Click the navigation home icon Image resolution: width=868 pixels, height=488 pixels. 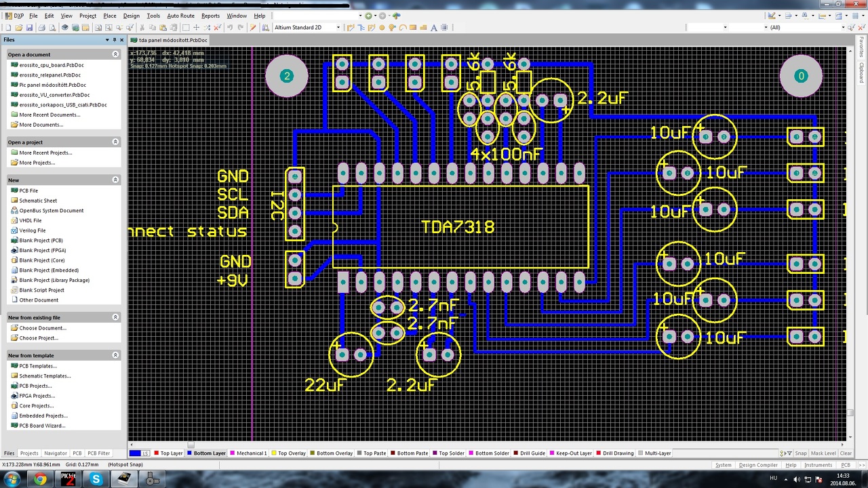(397, 16)
